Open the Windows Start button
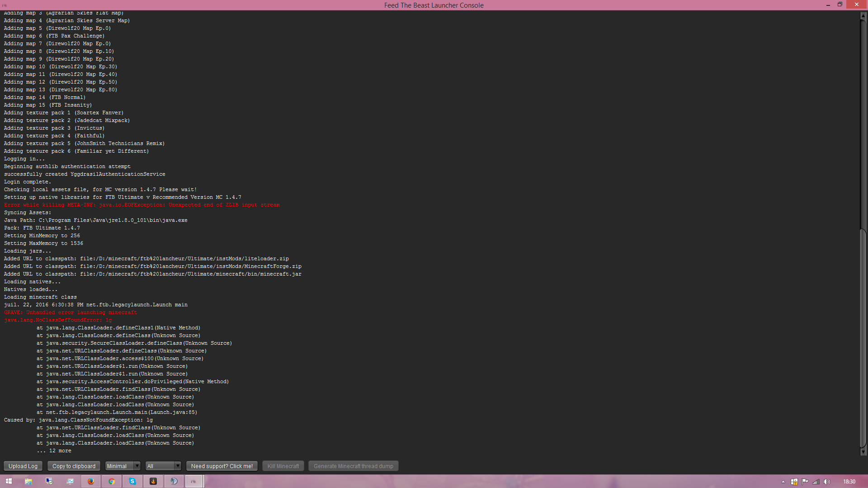868x488 pixels. pyautogui.click(x=9, y=481)
